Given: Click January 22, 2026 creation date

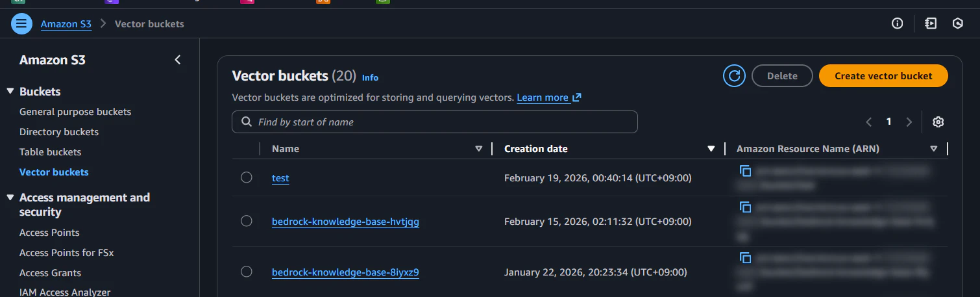Looking at the screenshot, I should pos(595,272).
